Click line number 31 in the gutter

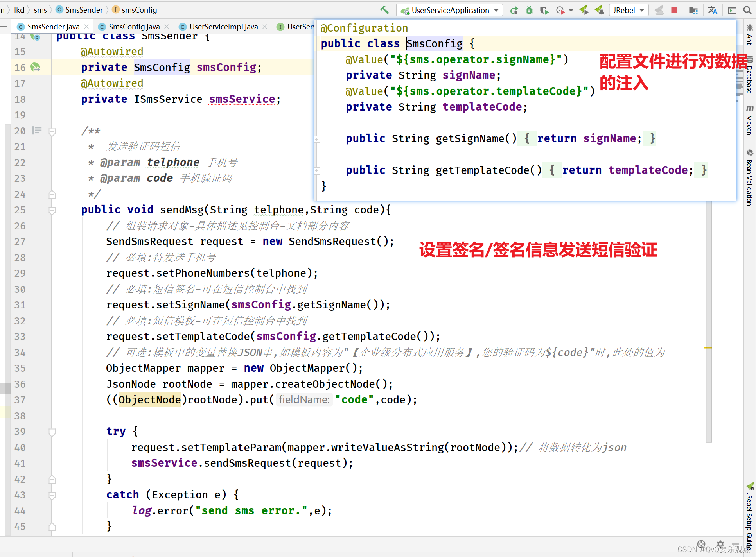[x=20, y=305]
